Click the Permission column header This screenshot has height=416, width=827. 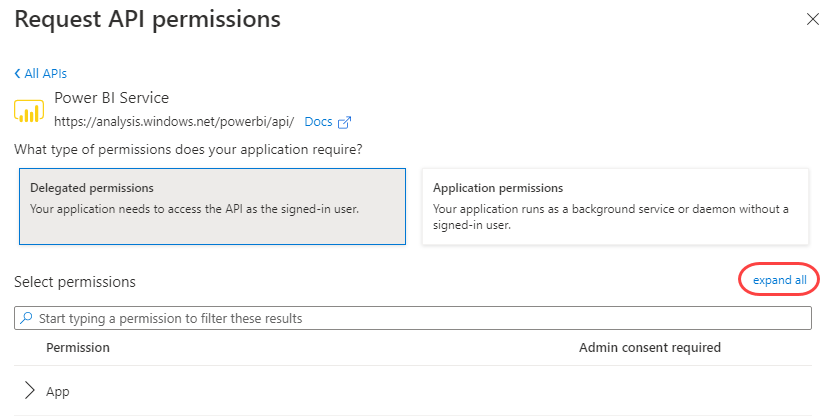point(78,348)
